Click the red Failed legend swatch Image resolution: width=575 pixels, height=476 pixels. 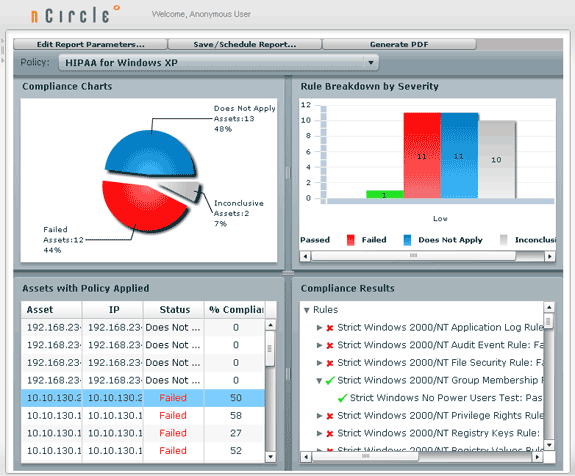[x=351, y=240]
